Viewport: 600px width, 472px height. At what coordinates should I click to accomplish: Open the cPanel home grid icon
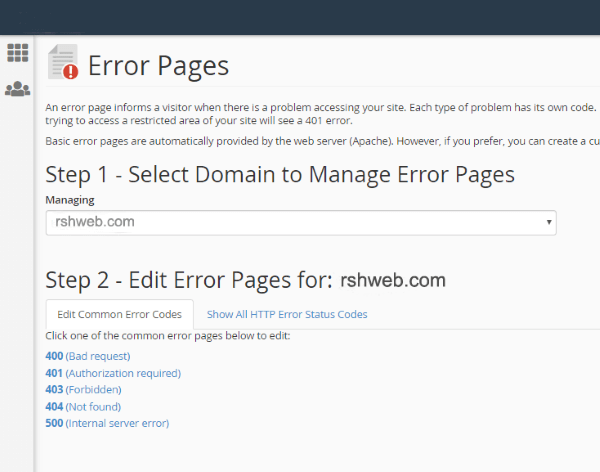coord(17,52)
